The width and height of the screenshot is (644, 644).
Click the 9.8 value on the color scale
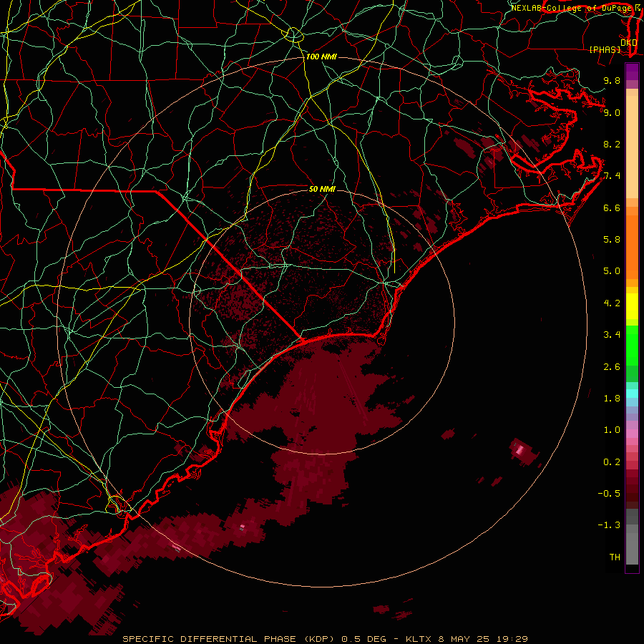[x=612, y=80]
